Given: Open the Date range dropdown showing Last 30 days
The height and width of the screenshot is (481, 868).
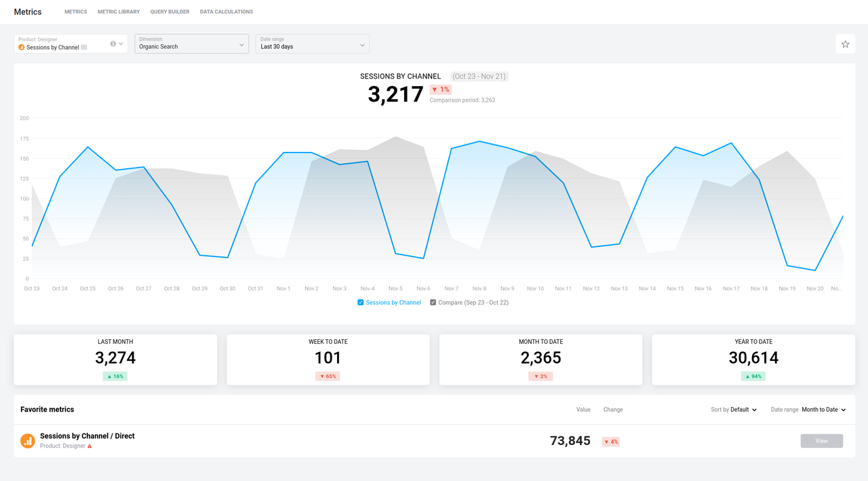Looking at the screenshot, I should click(312, 43).
